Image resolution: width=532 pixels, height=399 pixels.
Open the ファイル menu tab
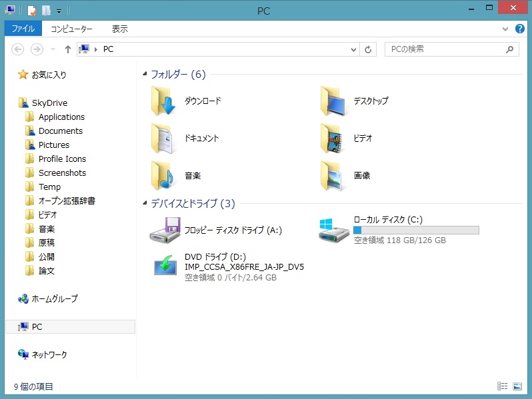pos(23,29)
